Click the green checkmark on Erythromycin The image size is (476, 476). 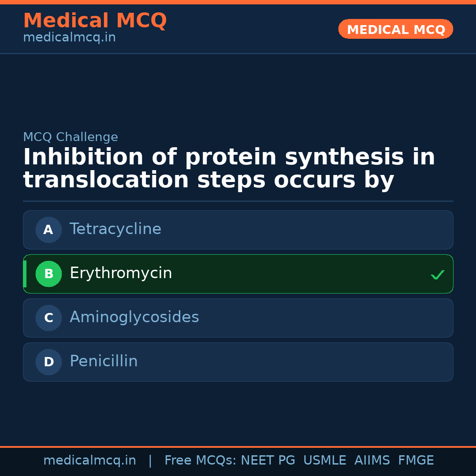point(437,275)
